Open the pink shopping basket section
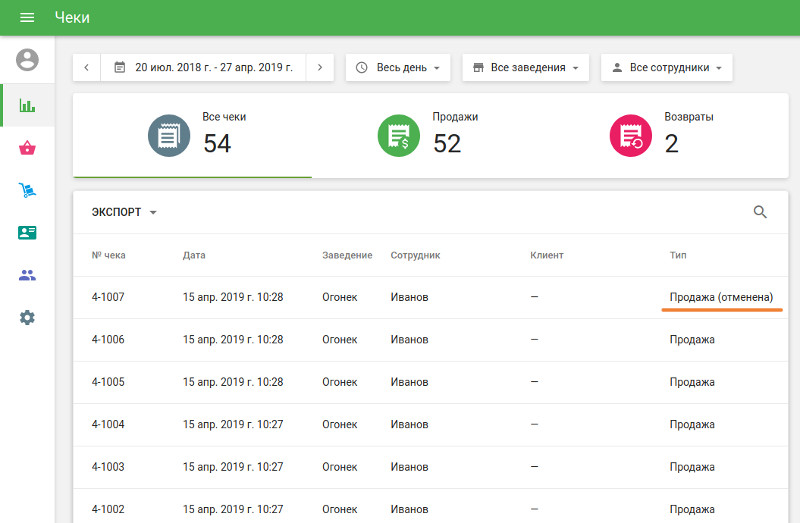 27,148
